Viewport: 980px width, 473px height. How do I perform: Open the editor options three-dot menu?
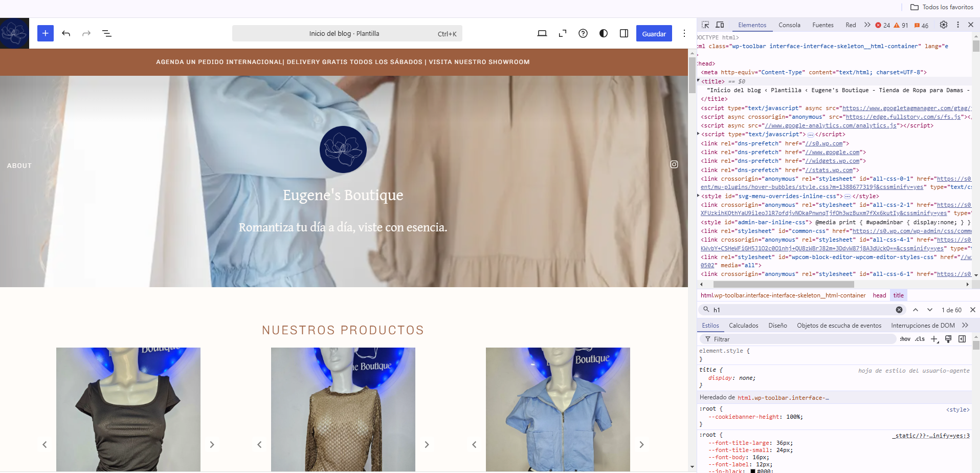coord(684,33)
